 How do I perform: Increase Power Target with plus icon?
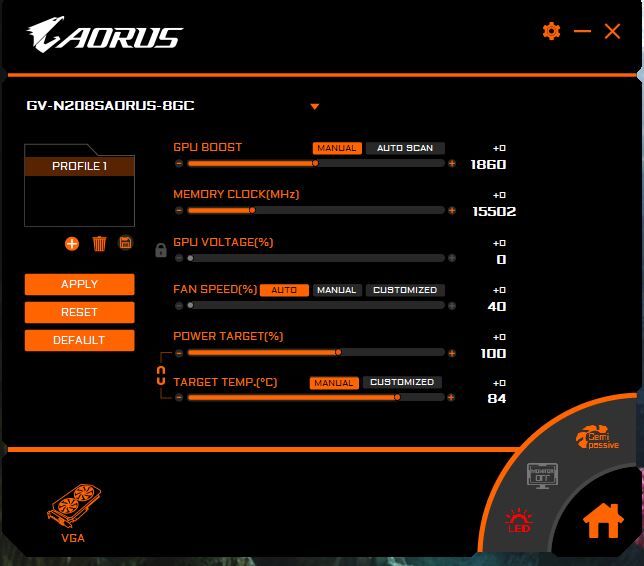click(x=452, y=353)
